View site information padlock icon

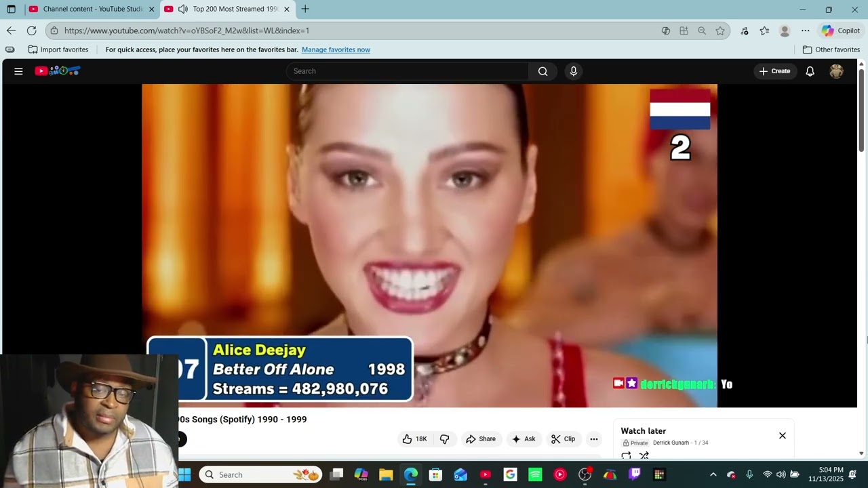(55, 30)
